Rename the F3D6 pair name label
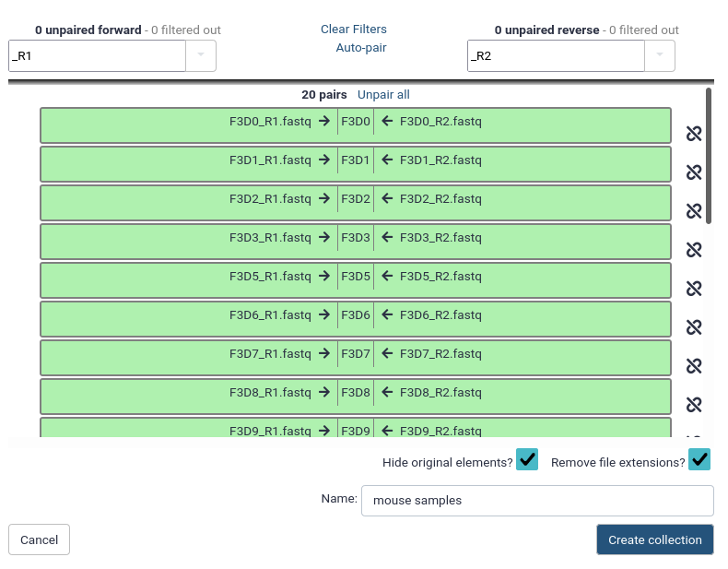Viewport: 728px width, 569px height. point(356,314)
